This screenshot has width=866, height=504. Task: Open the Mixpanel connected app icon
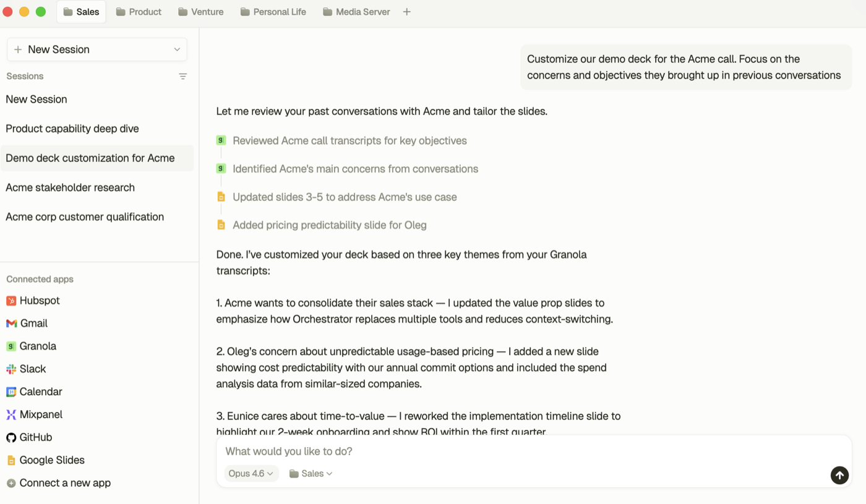(11, 415)
